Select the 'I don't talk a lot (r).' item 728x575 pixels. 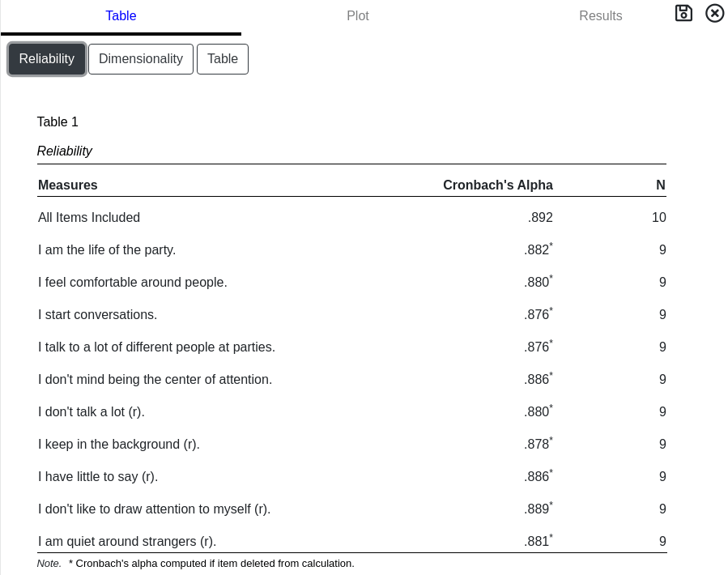[92, 412]
